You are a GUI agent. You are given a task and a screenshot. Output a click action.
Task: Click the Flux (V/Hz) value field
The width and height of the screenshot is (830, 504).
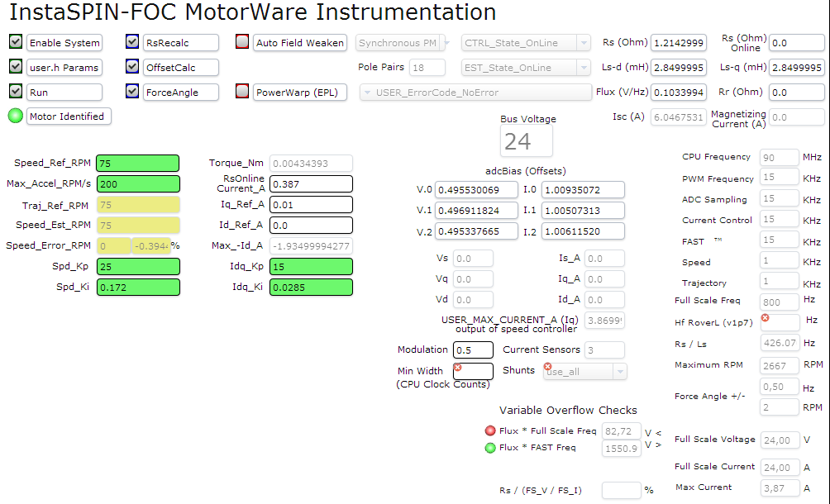pyautogui.click(x=678, y=93)
